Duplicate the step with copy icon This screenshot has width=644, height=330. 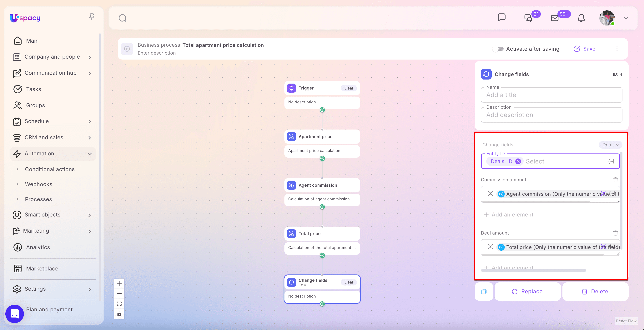[x=484, y=292]
